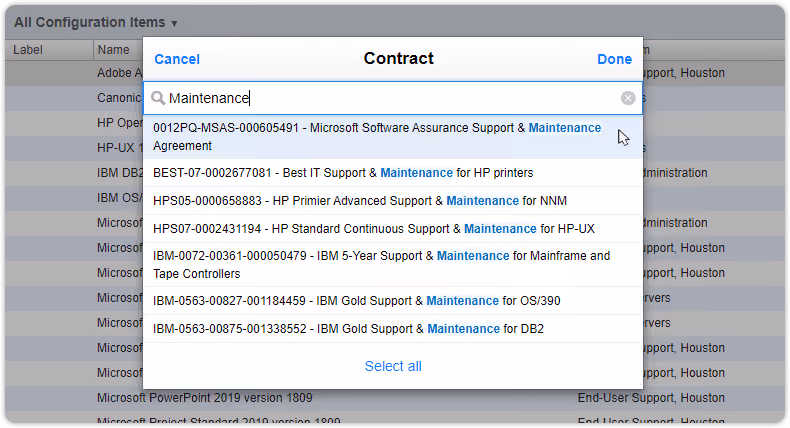Clear the Maintenance search text

[x=628, y=98]
